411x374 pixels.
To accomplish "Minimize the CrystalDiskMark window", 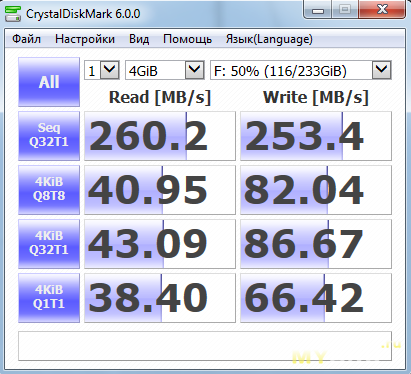I will 318,10.
